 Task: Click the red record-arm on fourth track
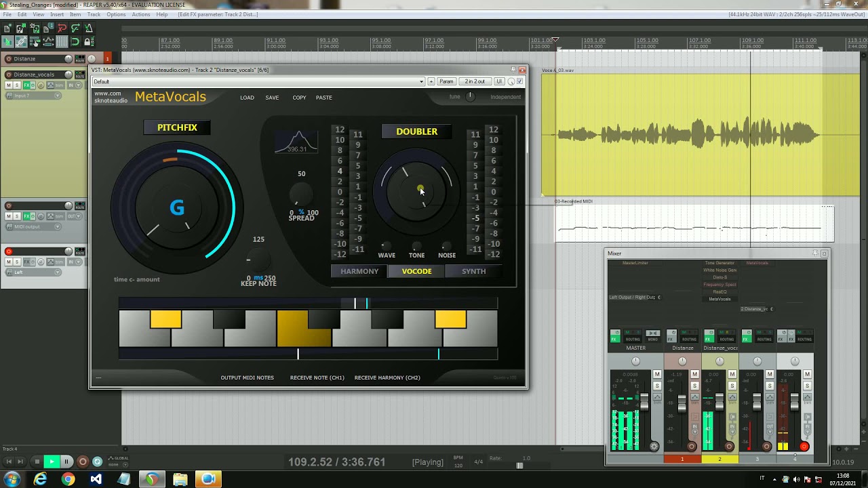(x=8, y=251)
